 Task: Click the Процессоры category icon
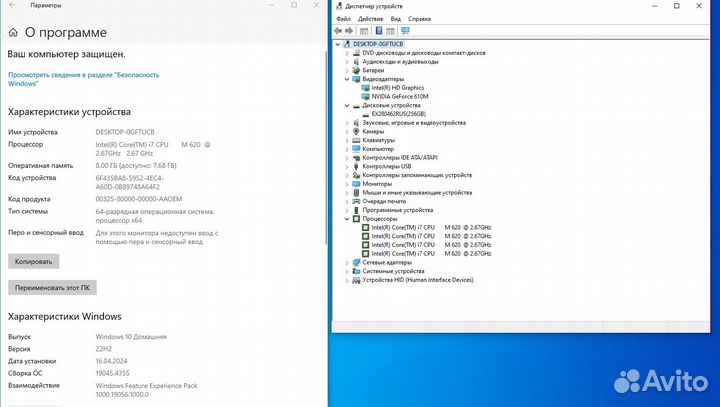tap(356, 219)
